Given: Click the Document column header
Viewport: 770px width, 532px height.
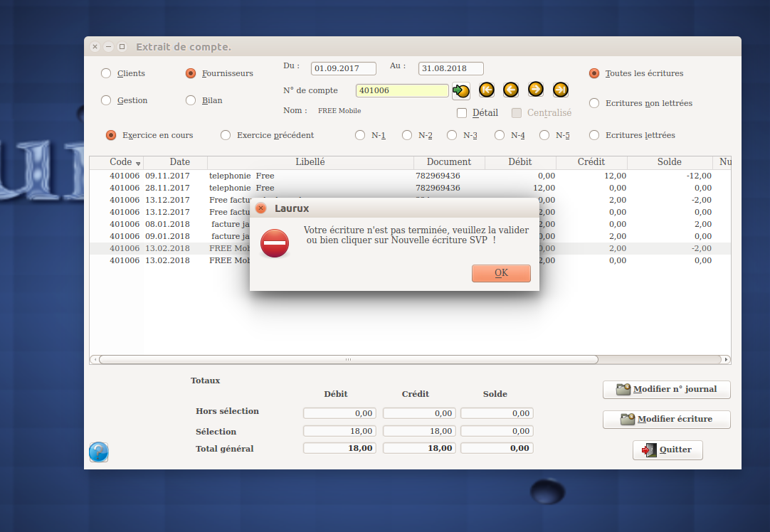Looking at the screenshot, I should pyautogui.click(x=449, y=162).
